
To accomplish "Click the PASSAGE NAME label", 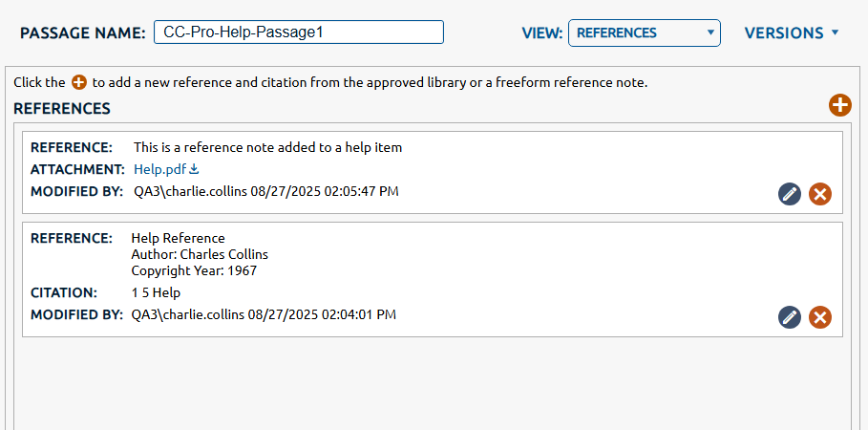I will pyautogui.click(x=82, y=32).
